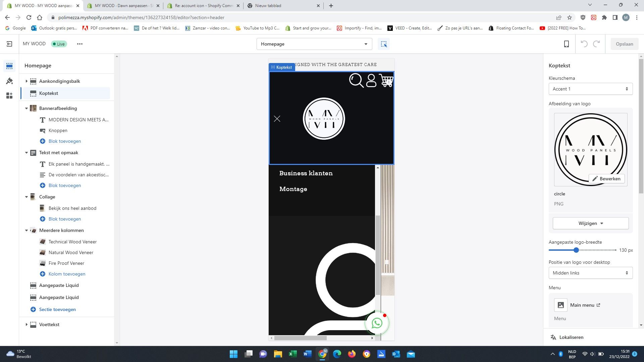Open the theme settings brush icon
Viewport: 644px width, 362px height.
pyautogui.click(x=9, y=81)
